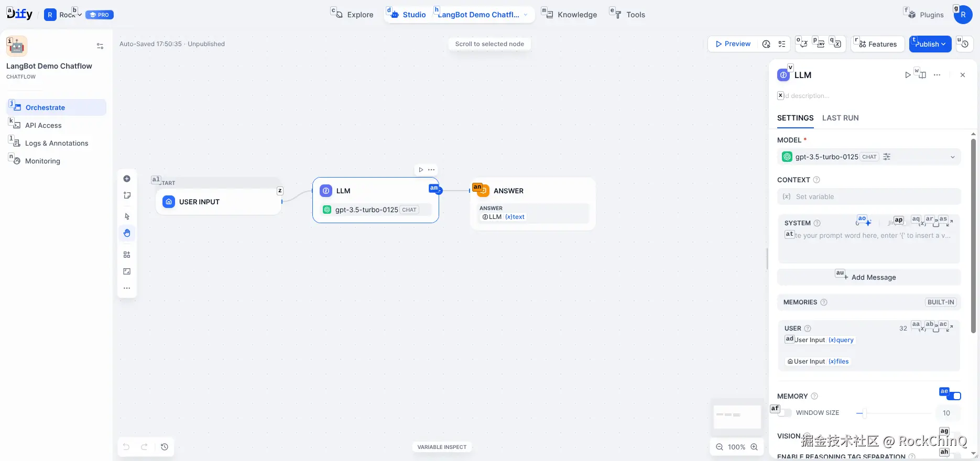Viewport: 980px width, 461px height.
Task: Open Monitoring in sidebar
Action: click(56, 161)
